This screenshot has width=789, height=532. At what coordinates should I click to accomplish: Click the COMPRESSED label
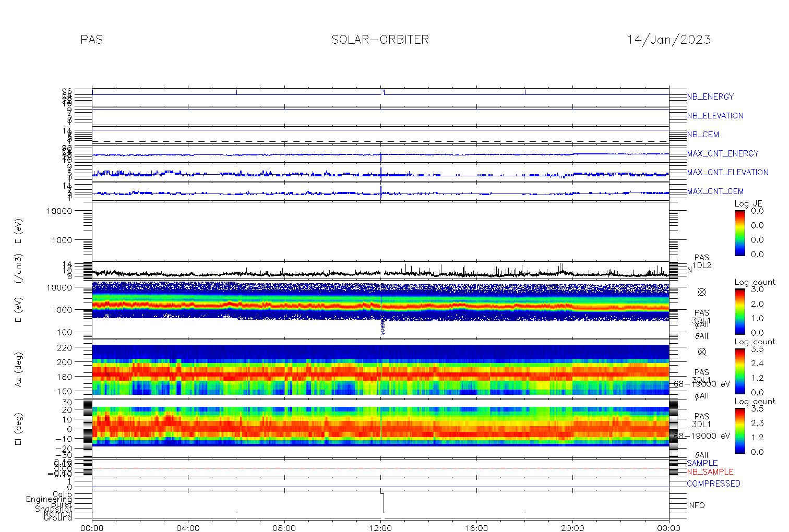[713, 483]
